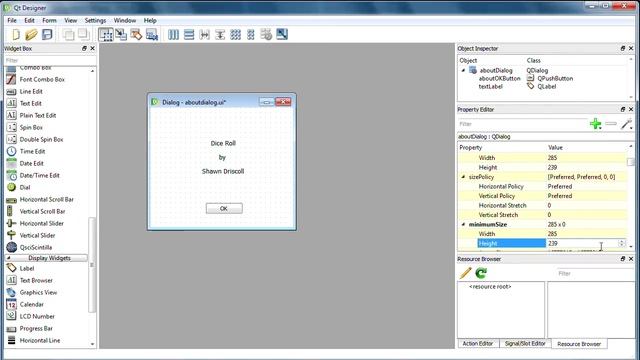Switch to the Resource Browser tab

579,344
